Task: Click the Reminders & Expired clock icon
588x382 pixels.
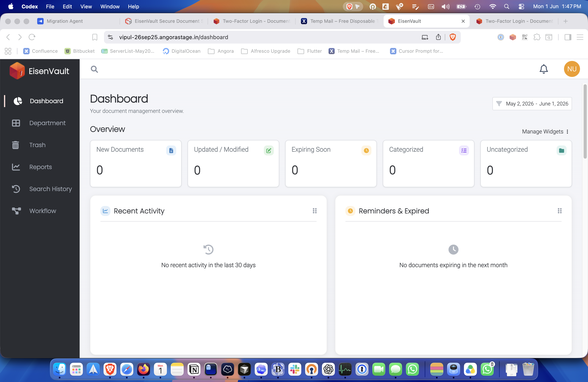Action: coord(350,211)
